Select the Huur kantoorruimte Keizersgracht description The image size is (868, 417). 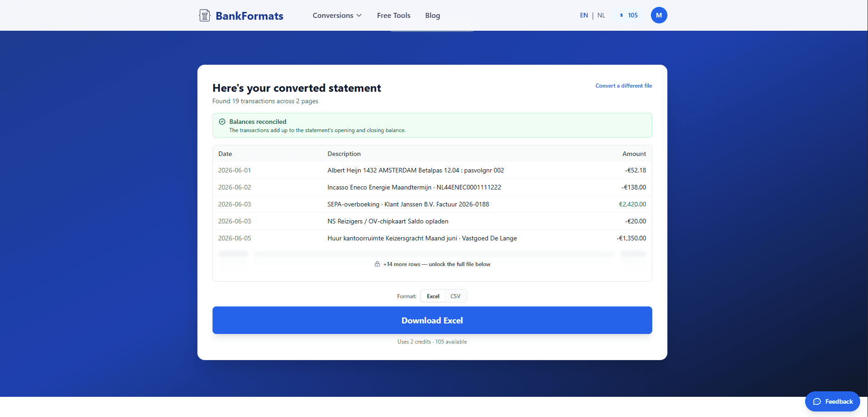point(422,238)
